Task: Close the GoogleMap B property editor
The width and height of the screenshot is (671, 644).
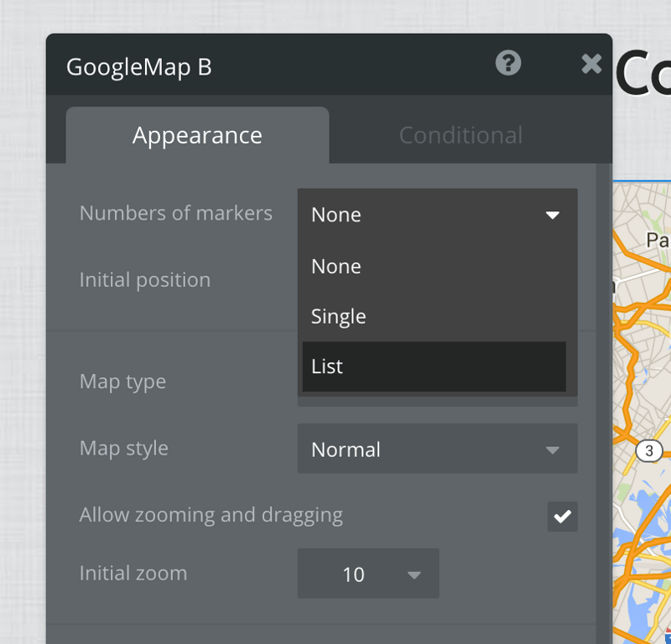Action: point(591,64)
